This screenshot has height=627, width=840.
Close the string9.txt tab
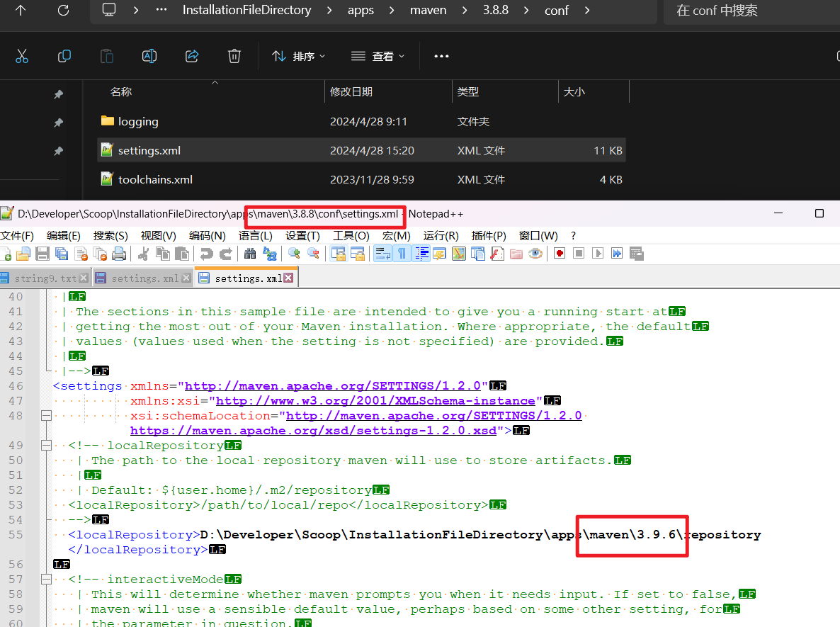coord(84,278)
